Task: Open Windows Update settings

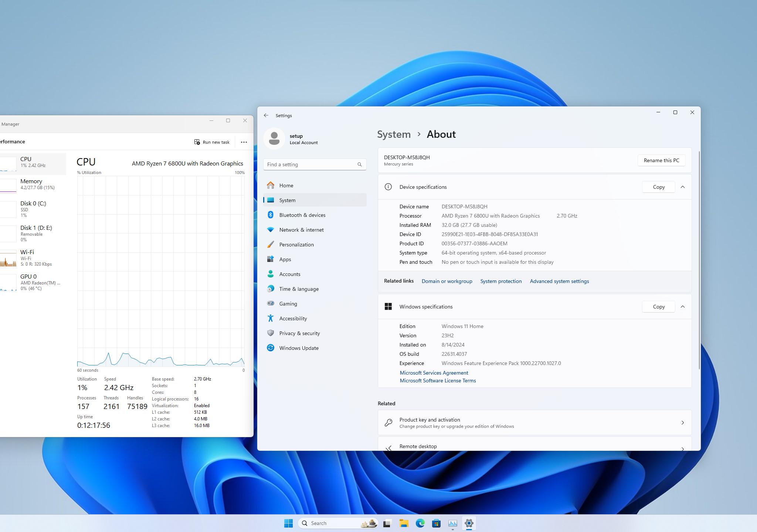Action: 299,348
